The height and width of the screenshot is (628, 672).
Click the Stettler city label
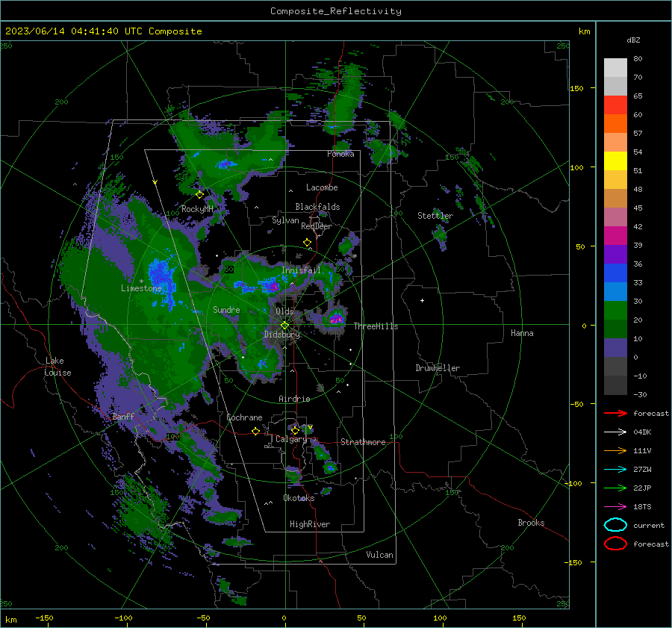pyautogui.click(x=435, y=216)
